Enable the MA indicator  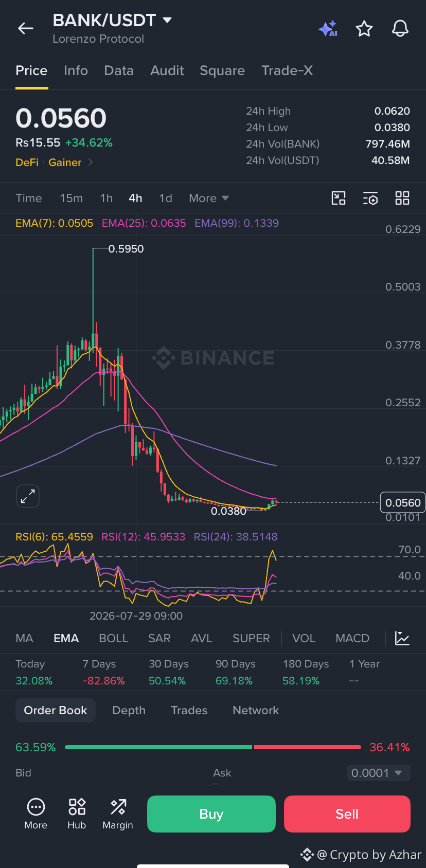click(x=24, y=638)
